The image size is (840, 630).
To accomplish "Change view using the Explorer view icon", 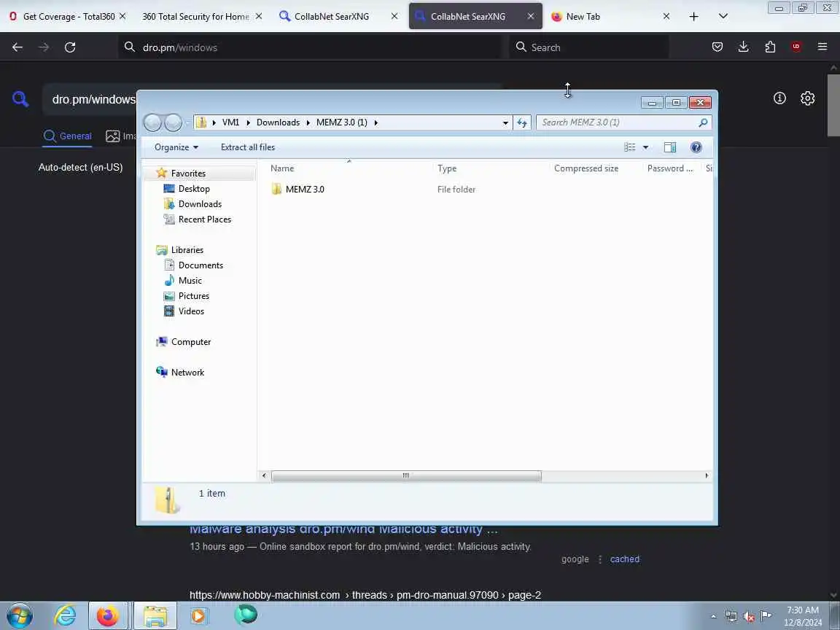I will coord(630,147).
